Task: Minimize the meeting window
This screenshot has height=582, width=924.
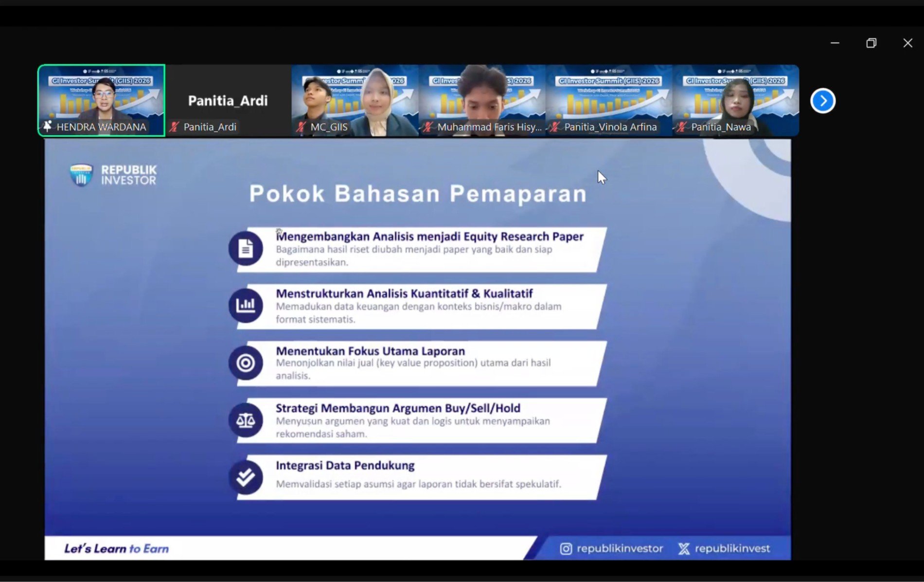Action: coord(835,43)
